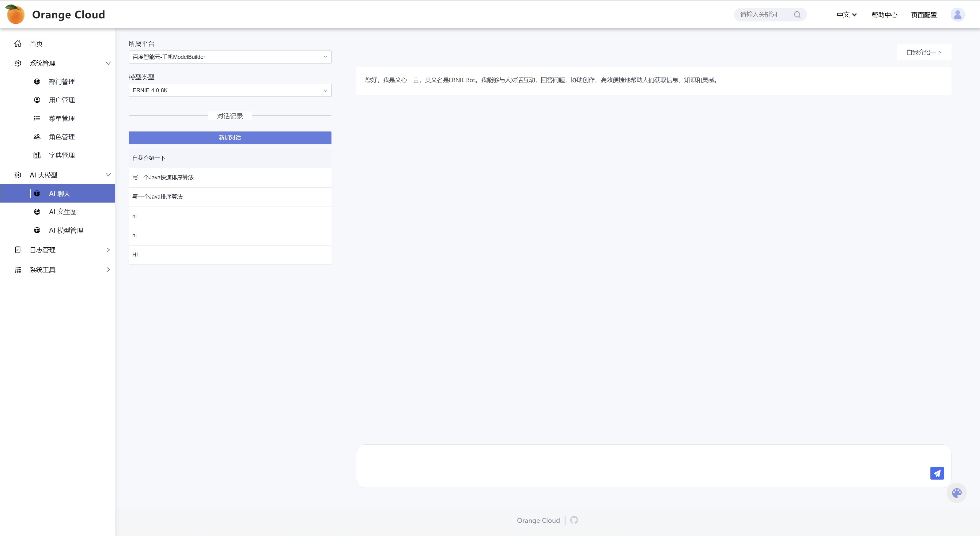Click the 部门管理 face icon
The image size is (980, 536).
tap(37, 82)
